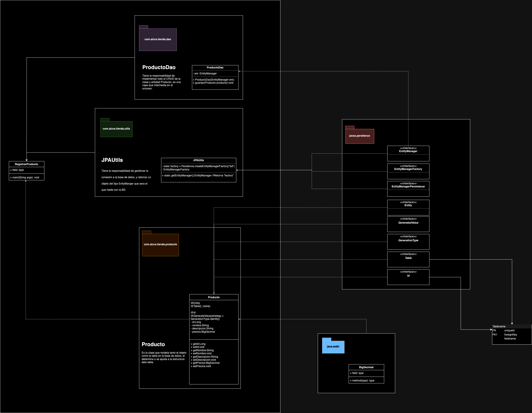
Task: Click the JPAUtils class box title
Action: [x=199, y=160]
